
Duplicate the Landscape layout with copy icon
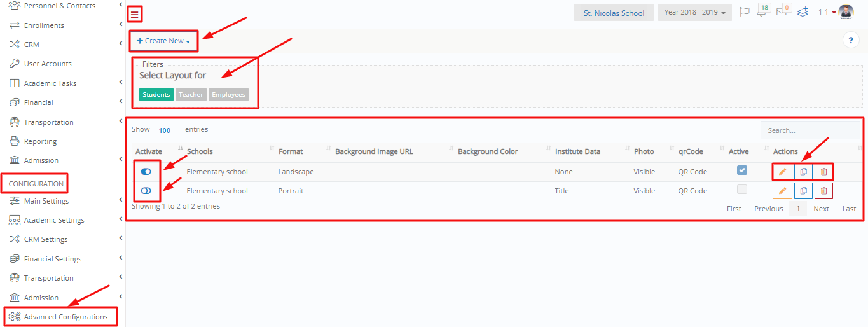click(803, 172)
